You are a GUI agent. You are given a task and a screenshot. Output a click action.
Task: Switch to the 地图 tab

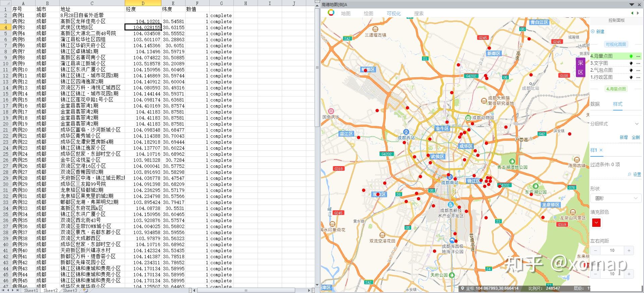pyautogui.click(x=346, y=13)
